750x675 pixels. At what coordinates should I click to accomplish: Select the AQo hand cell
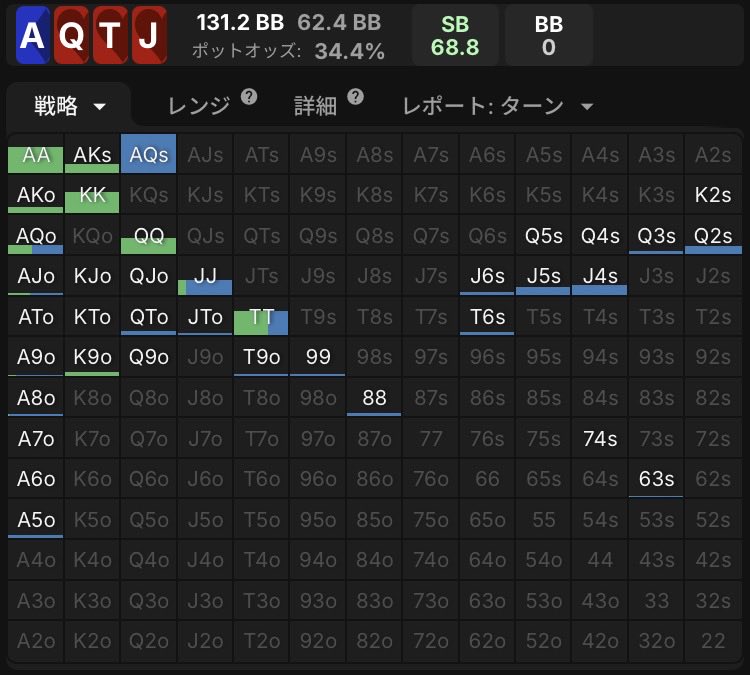point(35,235)
